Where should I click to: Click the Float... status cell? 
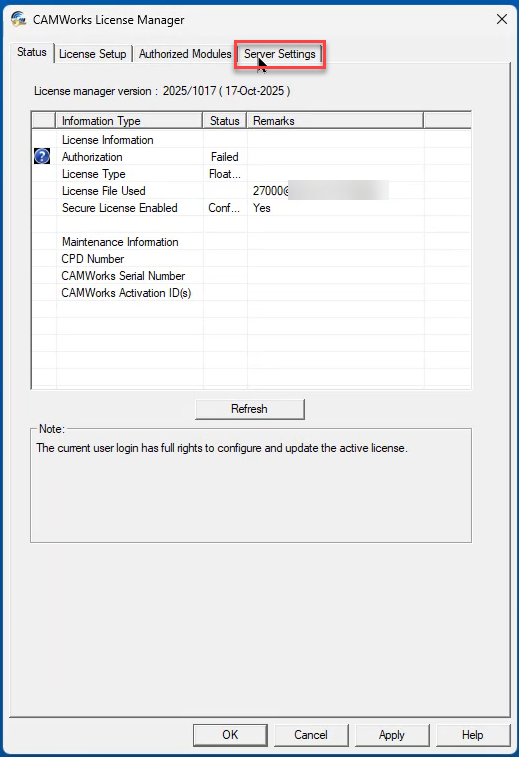(224, 174)
